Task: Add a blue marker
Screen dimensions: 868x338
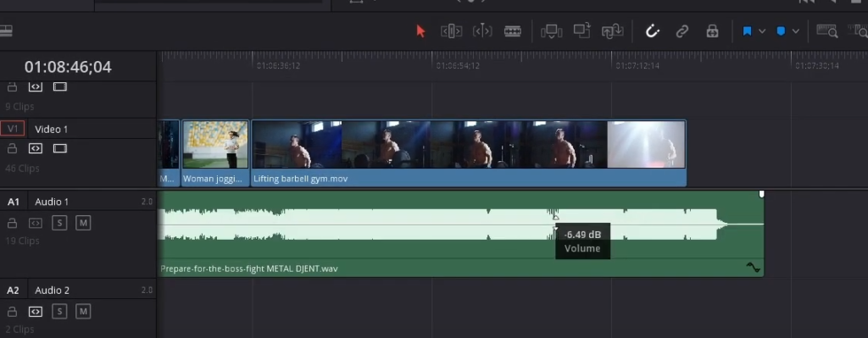Action: [781, 31]
